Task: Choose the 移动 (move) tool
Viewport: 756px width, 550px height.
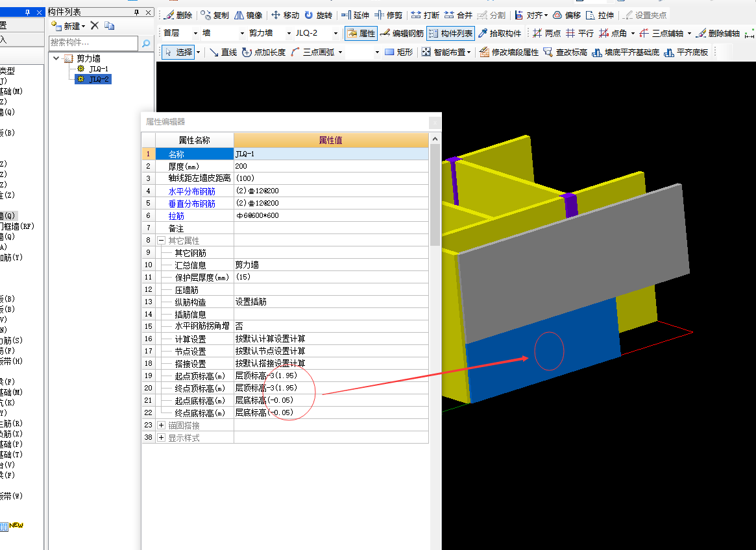Action: tap(285, 16)
